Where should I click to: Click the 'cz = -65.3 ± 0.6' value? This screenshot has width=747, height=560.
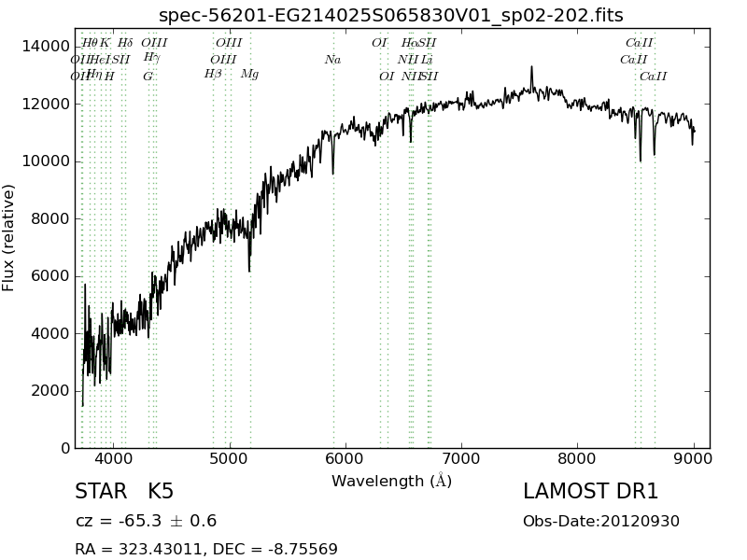coord(147,521)
